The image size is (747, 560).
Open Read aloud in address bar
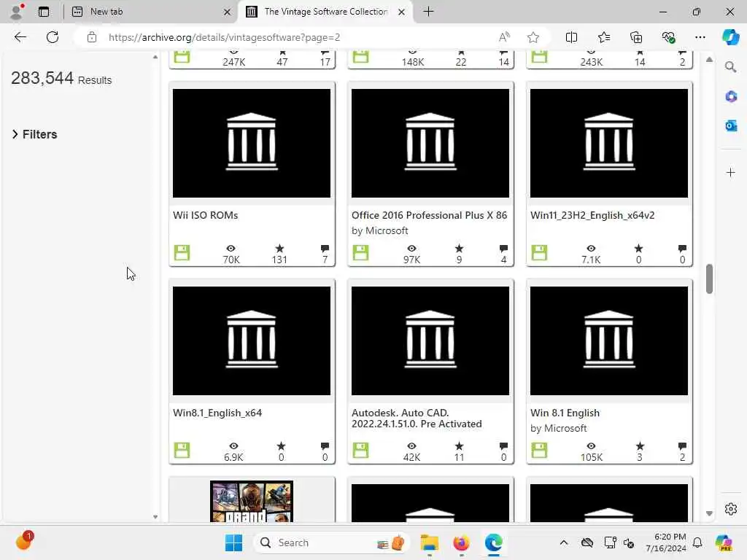(504, 37)
